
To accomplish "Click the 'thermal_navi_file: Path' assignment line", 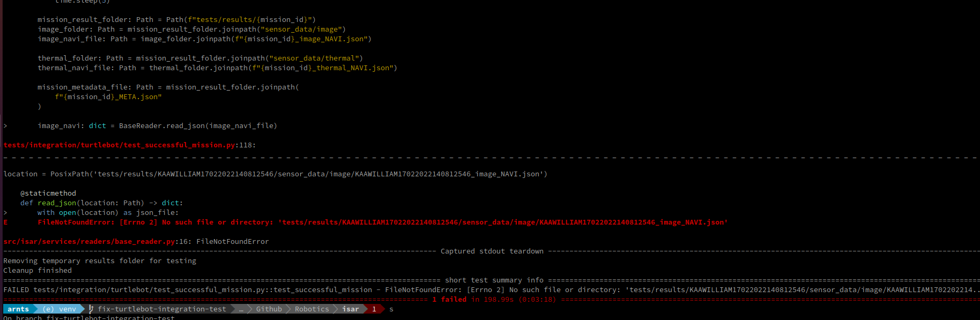I will point(218,68).
